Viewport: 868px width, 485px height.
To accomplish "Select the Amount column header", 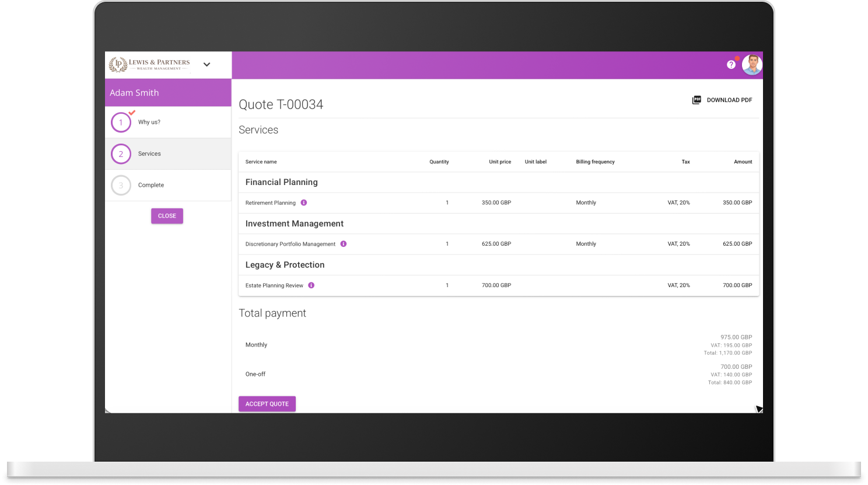I will (x=743, y=162).
